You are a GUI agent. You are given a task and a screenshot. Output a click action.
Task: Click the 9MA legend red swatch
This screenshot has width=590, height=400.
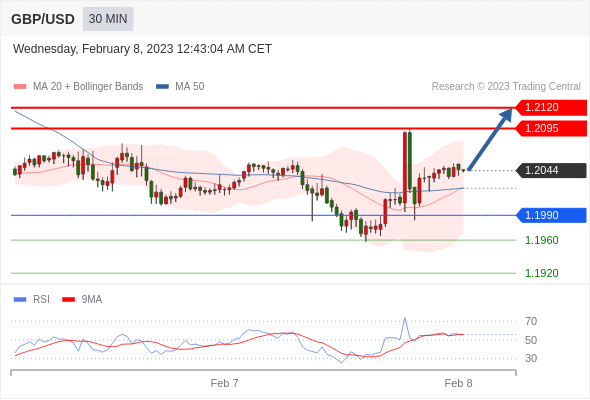pyautogui.click(x=68, y=300)
